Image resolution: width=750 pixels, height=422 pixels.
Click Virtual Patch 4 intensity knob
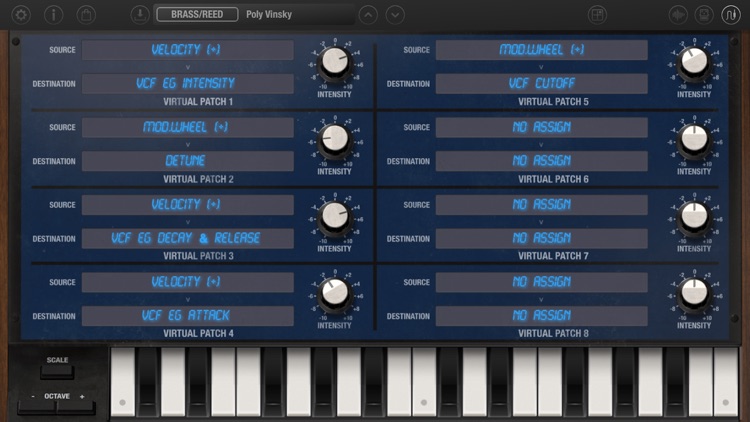pos(335,293)
